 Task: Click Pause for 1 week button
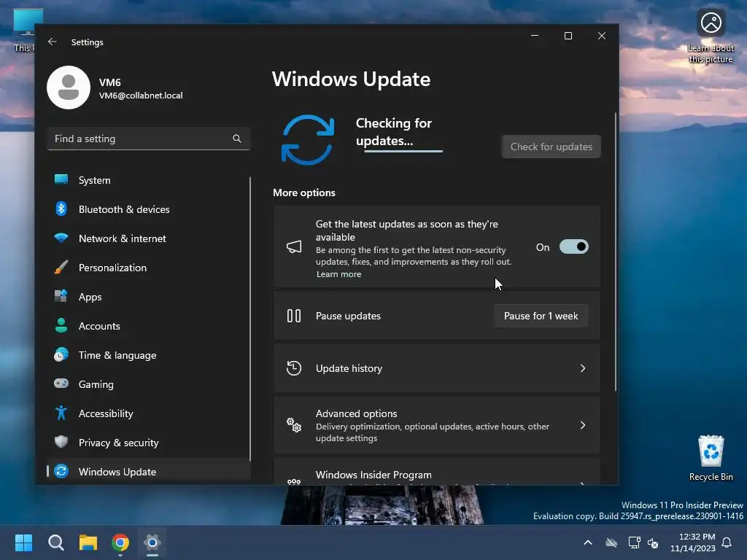coord(541,316)
